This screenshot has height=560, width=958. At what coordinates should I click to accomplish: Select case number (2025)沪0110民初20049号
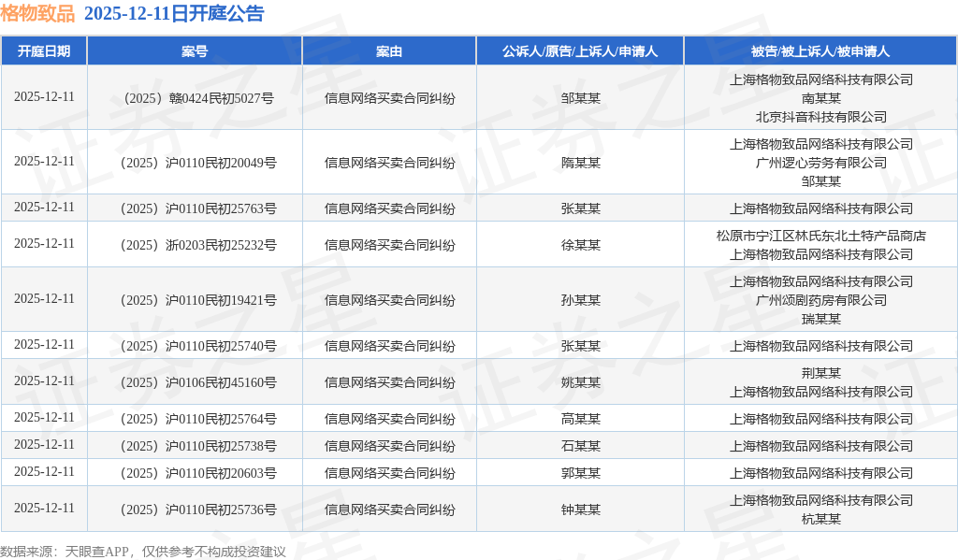(x=198, y=163)
